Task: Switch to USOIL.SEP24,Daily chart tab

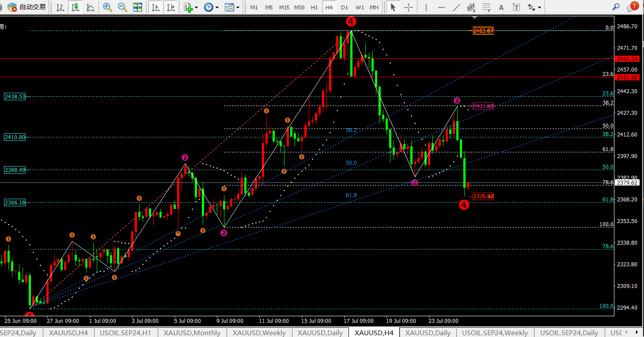Action: point(569,333)
